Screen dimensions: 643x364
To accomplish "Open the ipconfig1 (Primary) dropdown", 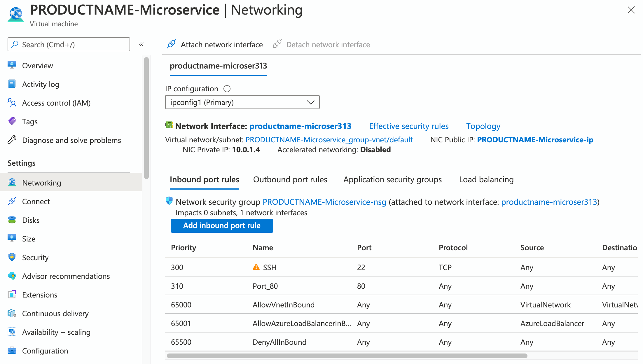I will (310, 102).
